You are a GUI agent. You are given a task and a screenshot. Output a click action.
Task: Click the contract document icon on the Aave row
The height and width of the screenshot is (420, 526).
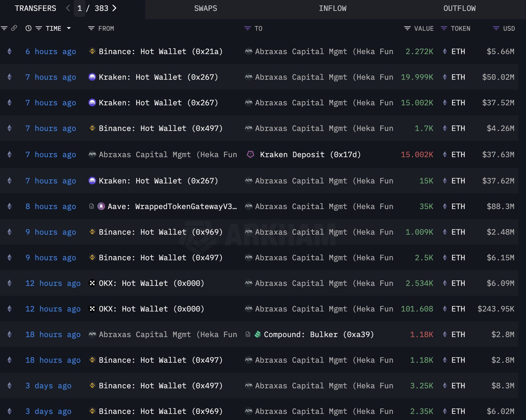(x=92, y=206)
